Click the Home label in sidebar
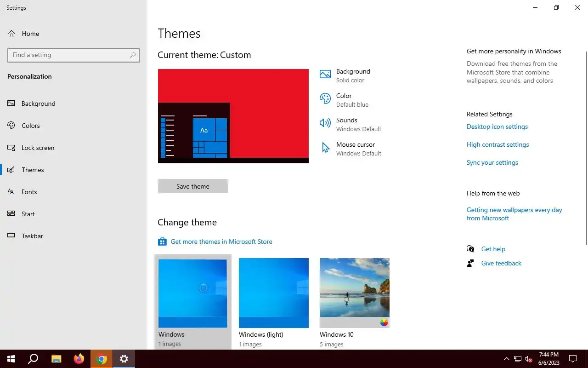The height and width of the screenshot is (368, 588). (x=30, y=34)
